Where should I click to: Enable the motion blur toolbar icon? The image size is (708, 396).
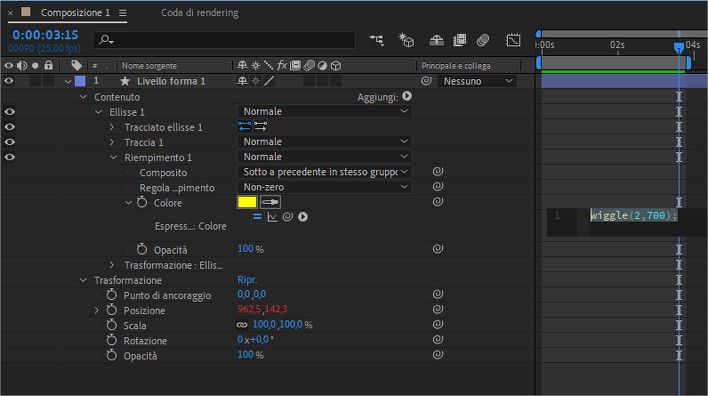(x=483, y=40)
